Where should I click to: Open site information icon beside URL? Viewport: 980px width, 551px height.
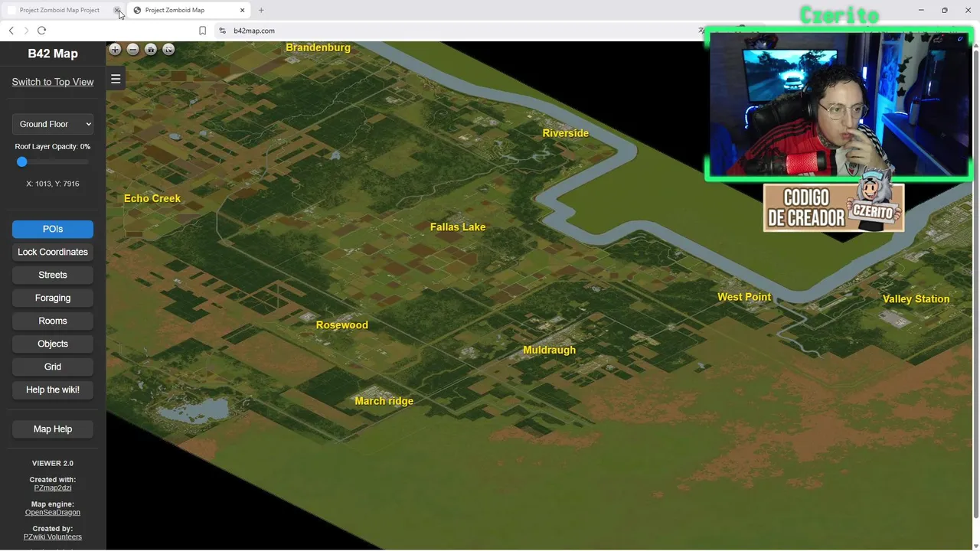point(222,31)
